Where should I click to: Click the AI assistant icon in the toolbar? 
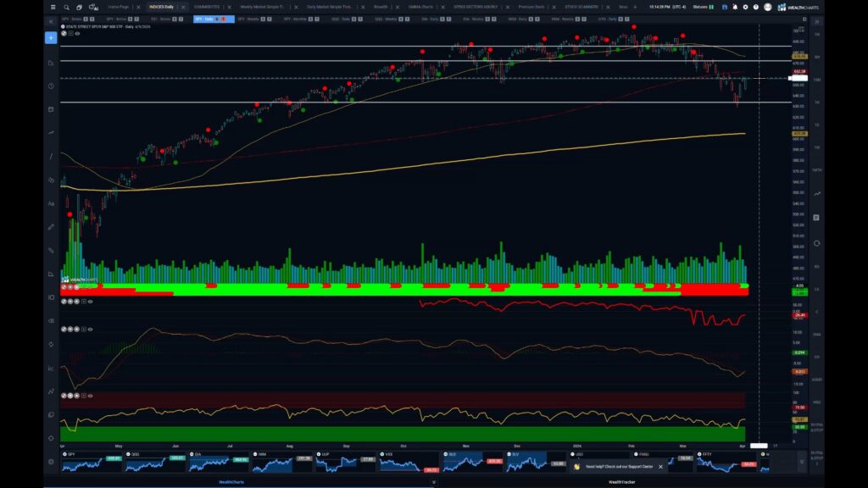[92, 7]
